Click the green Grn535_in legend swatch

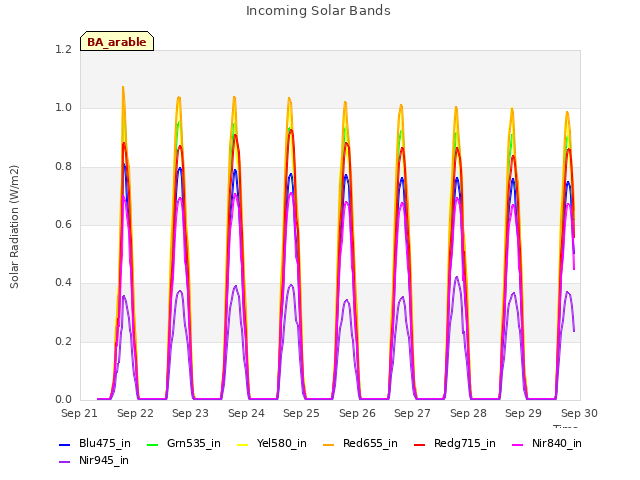(x=152, y=444)
